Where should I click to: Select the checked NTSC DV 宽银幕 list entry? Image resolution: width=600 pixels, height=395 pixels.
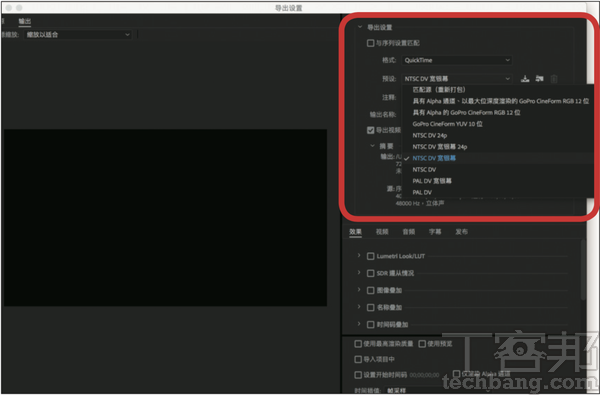[x=497, y=158]
